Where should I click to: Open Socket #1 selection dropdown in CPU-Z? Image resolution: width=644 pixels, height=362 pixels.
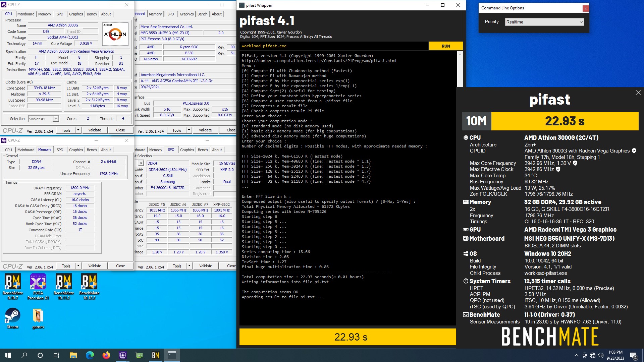43,119
